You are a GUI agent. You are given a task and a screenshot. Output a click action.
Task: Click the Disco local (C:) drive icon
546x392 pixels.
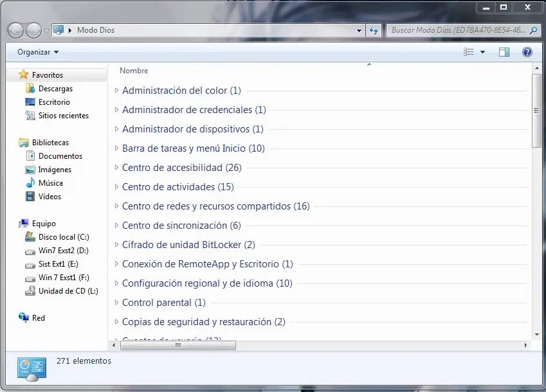click(30, 237)
